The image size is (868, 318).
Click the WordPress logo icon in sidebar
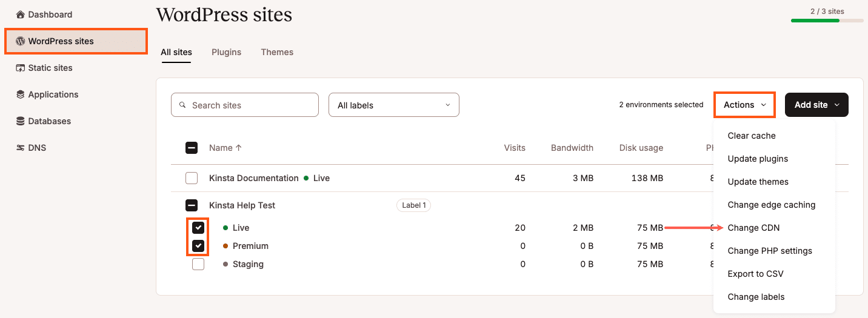coord(21,42)
